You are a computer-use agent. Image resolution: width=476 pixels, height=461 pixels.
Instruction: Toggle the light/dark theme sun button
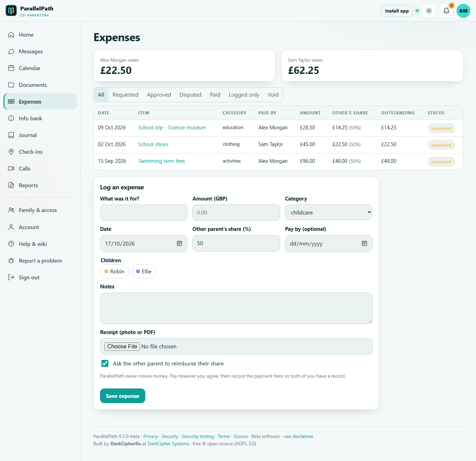[429, 11]
